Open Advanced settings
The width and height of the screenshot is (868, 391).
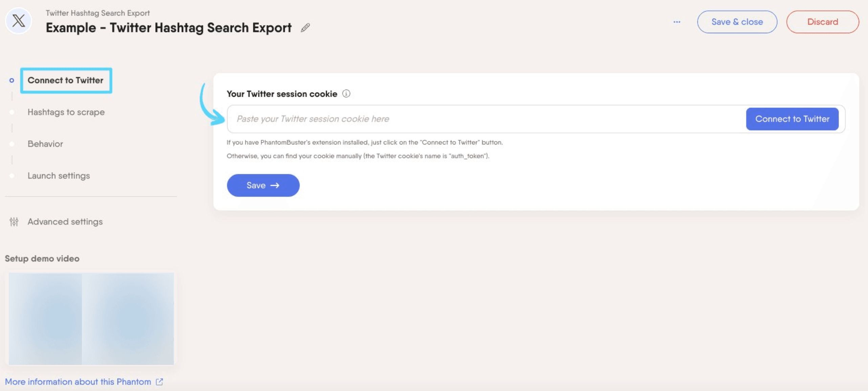[x=65, y=222]
